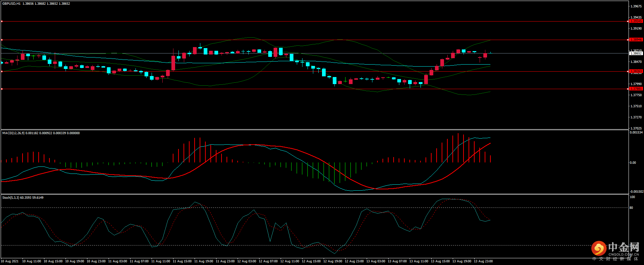Click the 12 Aug 11:00 time label
This screenshot has height=265, width=644.
tap(290, 261)
